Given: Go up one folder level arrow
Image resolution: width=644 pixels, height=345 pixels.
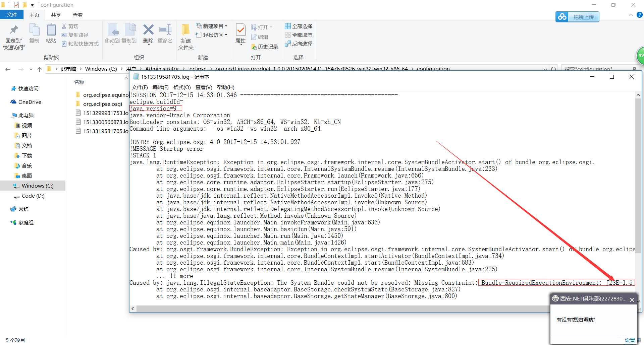Looking at the screenshot, I should tap(40, 69).
